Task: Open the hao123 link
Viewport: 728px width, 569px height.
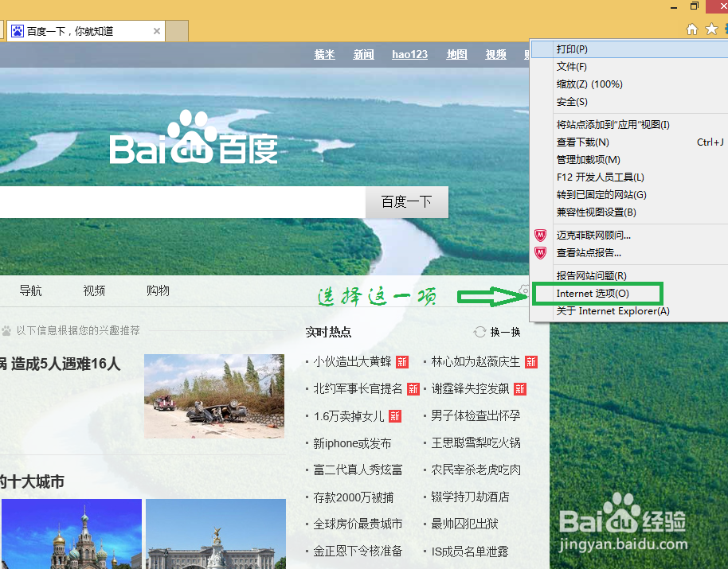Action: (x=409, y=54)
